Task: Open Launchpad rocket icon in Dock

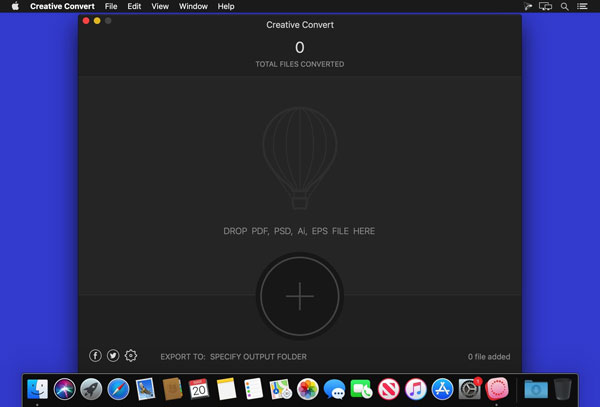Action: tap(91, 389)
